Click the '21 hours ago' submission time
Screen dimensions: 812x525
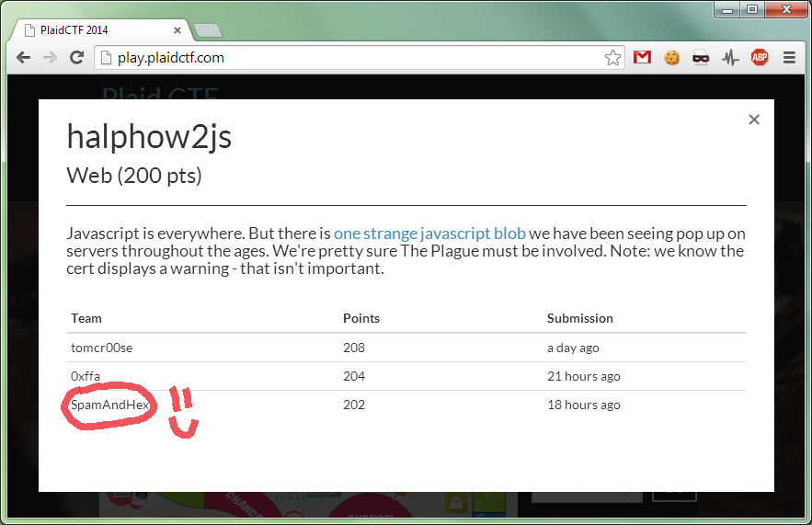click(584, 376)
